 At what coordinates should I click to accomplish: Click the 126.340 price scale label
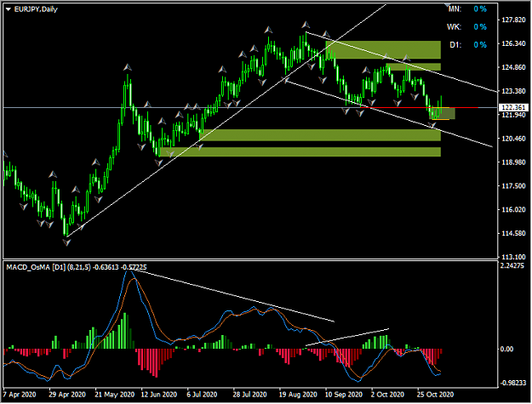click(x=513, y=43)
